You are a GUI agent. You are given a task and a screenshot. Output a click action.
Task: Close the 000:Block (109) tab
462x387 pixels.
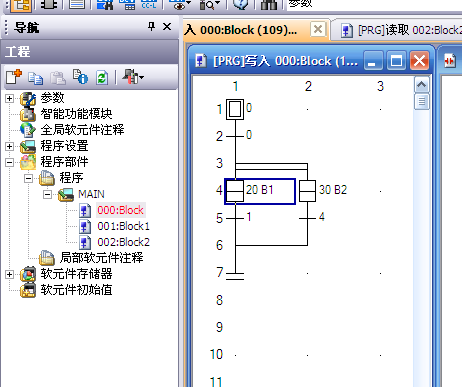click(318, 29)
